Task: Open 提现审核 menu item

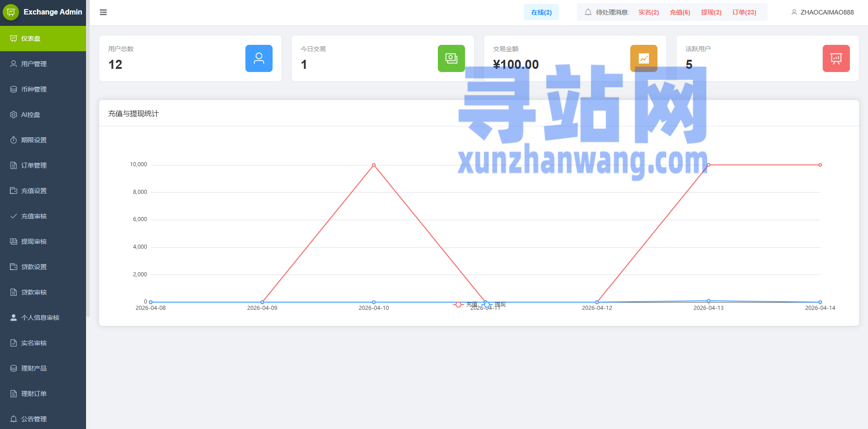Action: pos(43,241)
